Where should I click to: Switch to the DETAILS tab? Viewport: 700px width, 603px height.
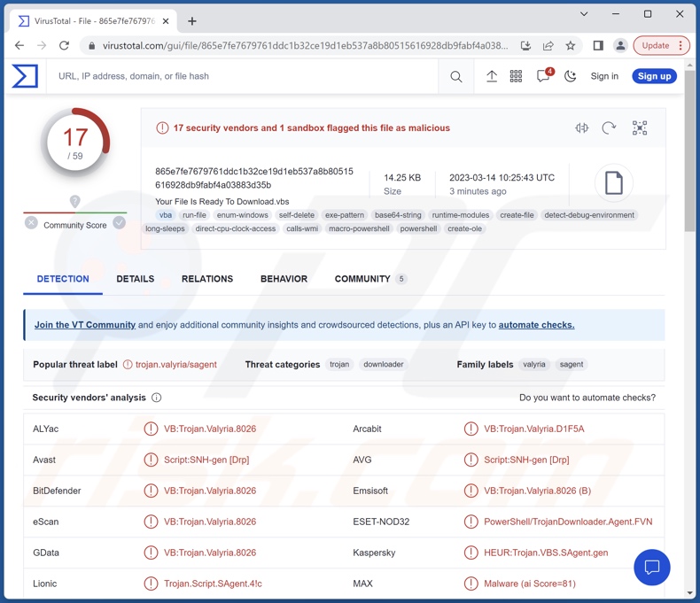click(136, 279)
